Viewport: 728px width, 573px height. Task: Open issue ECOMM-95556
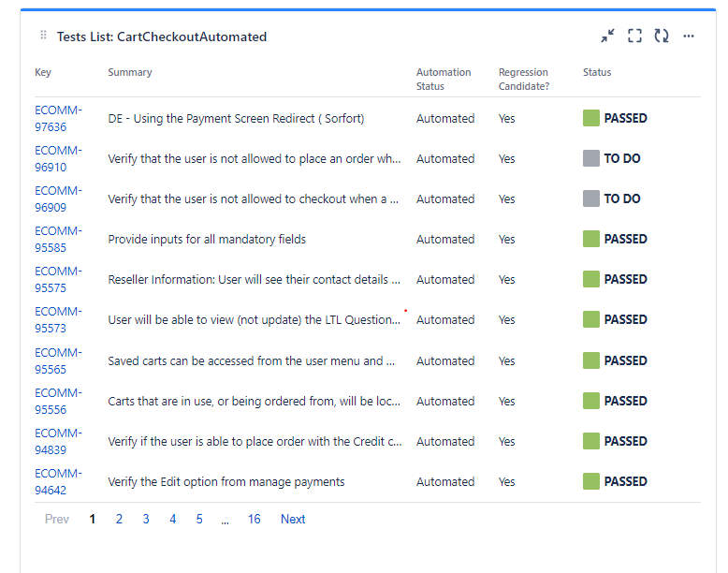58,401
